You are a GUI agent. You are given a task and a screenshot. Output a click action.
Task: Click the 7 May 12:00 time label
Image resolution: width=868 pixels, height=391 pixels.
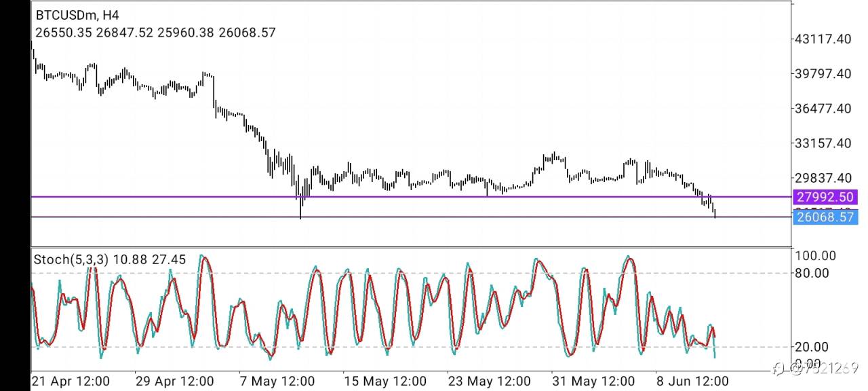point(279,381)
